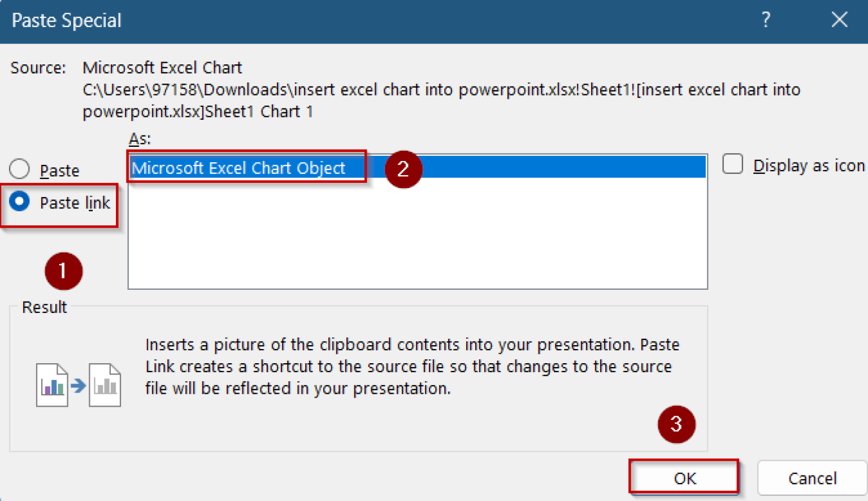Viewport: 868px width, 501px height.
Task: Click the highlighted blue selection bar
Action: [537, 167]
